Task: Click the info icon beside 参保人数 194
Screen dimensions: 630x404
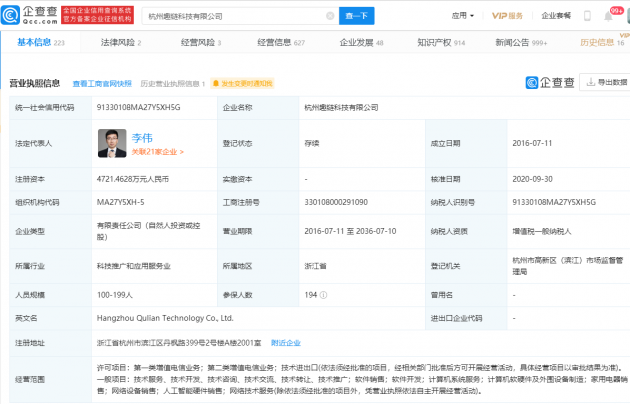Action: 323,295
